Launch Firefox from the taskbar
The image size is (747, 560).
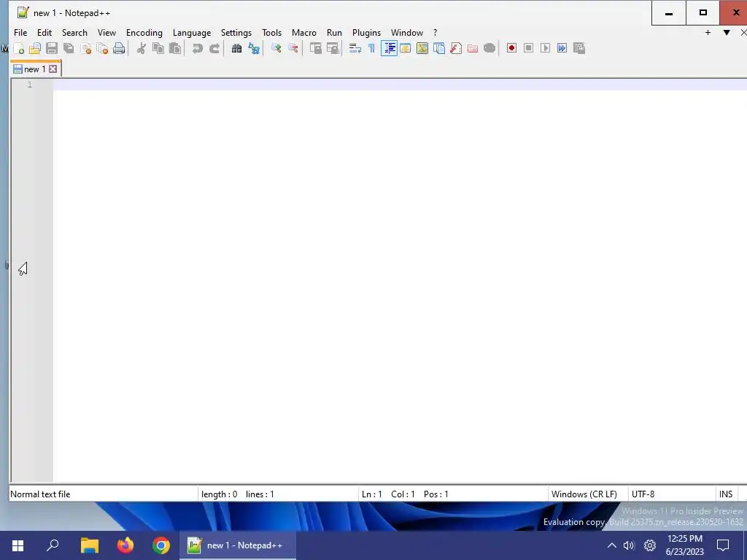tap(125, 545)
